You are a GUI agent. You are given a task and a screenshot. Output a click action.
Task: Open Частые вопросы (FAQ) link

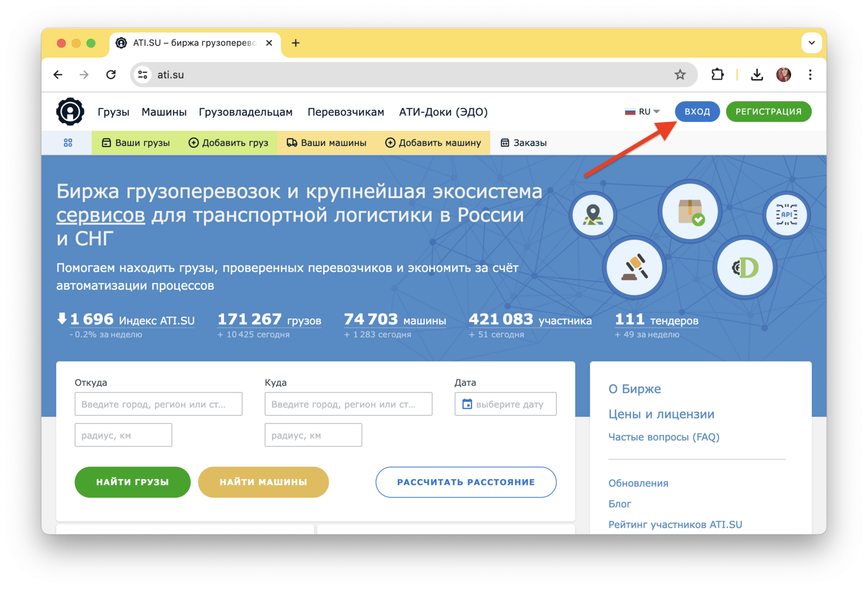point(664,437)
